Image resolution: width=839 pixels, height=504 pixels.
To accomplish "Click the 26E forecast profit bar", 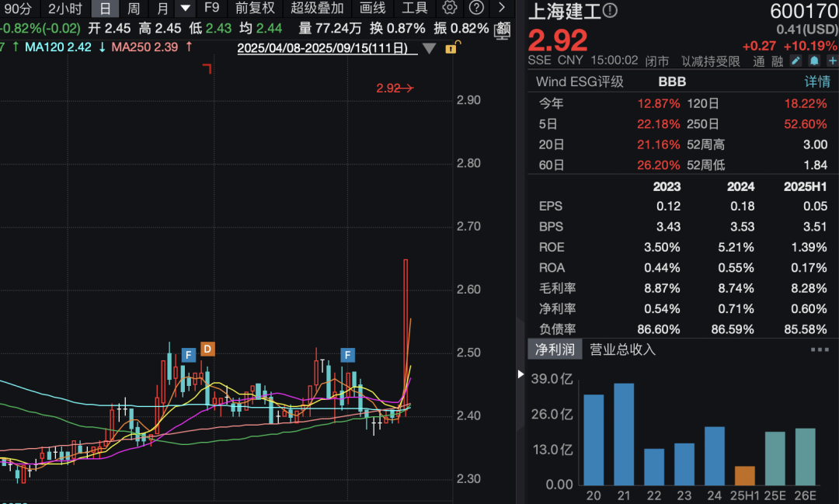I will [805, 457].
